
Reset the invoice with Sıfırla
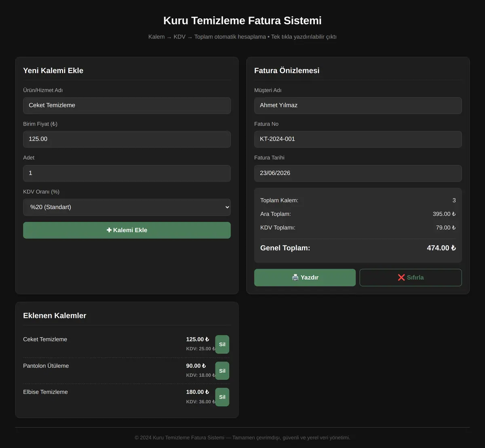pyautogui.click(x=411, y=278)
